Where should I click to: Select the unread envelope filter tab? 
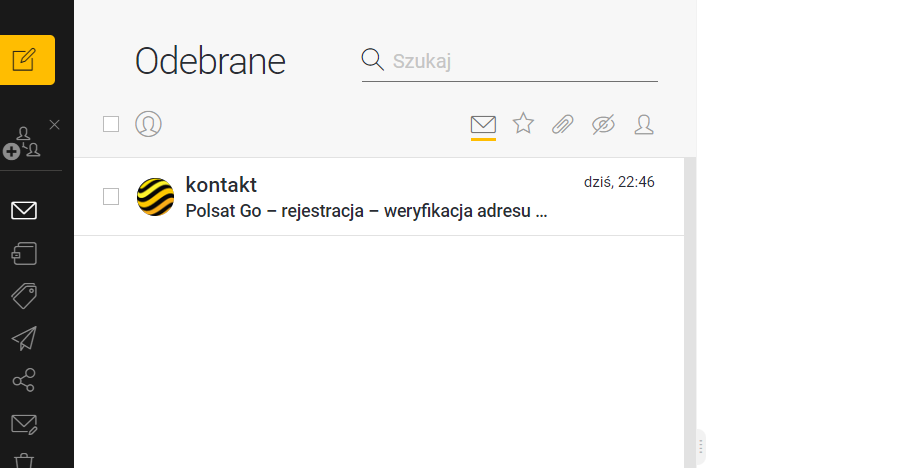484,125
